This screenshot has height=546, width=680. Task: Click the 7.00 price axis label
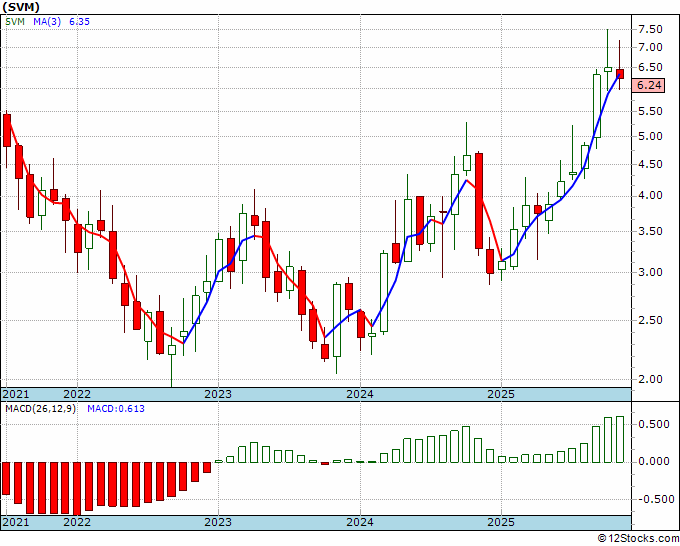[650, 47]
